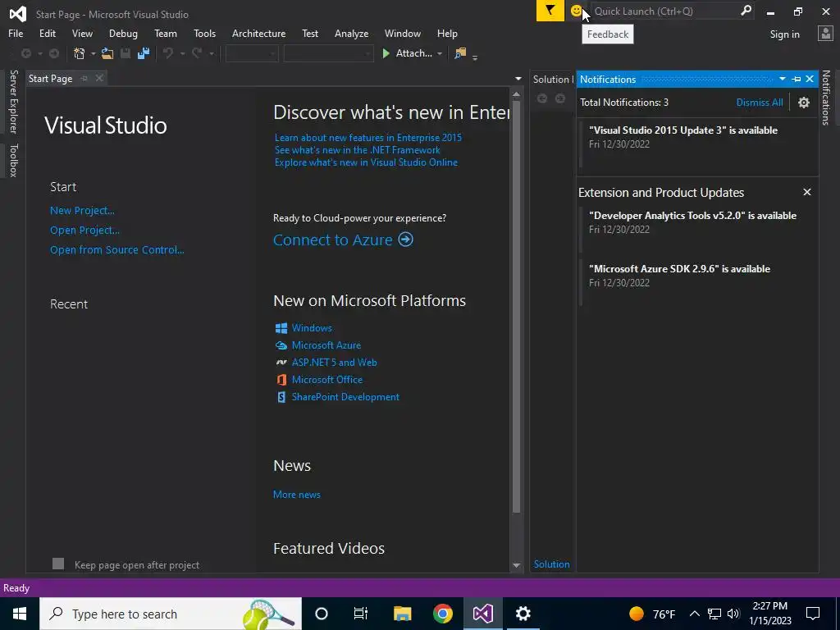This screenshot has width=840, height=630.
Task: Click the Solution Explorer back arrow icon
Action: 542,98
